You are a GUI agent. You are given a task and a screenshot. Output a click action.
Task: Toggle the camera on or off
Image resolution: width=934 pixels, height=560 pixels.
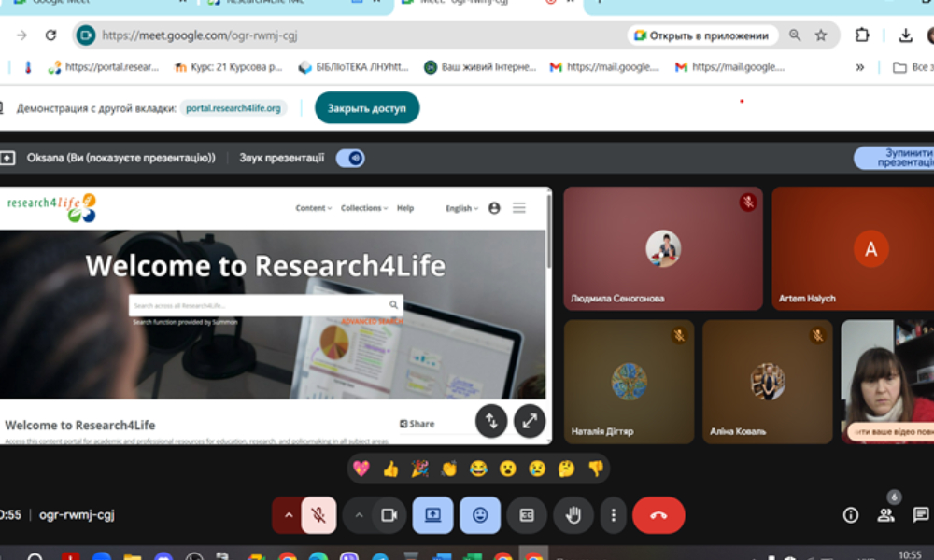pos(389,515)
